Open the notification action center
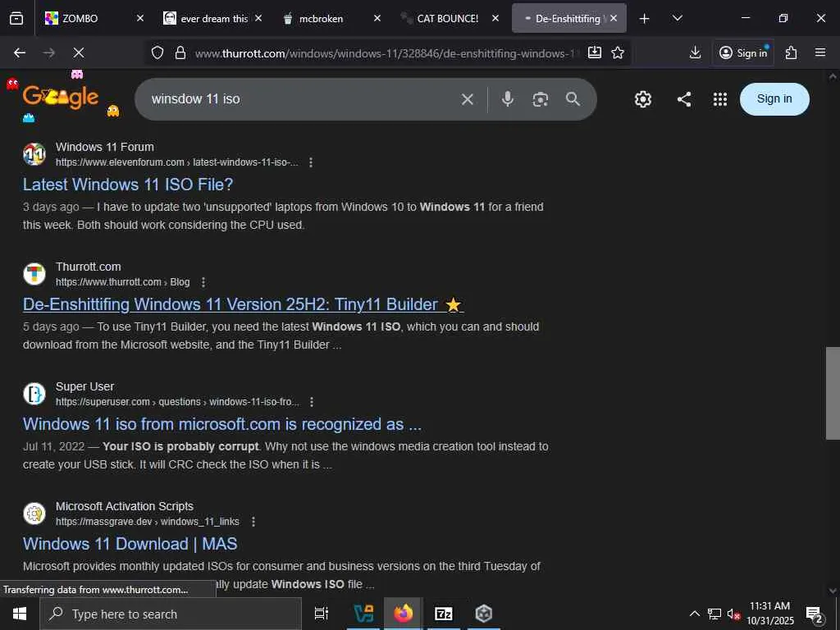 pos(815,615)
